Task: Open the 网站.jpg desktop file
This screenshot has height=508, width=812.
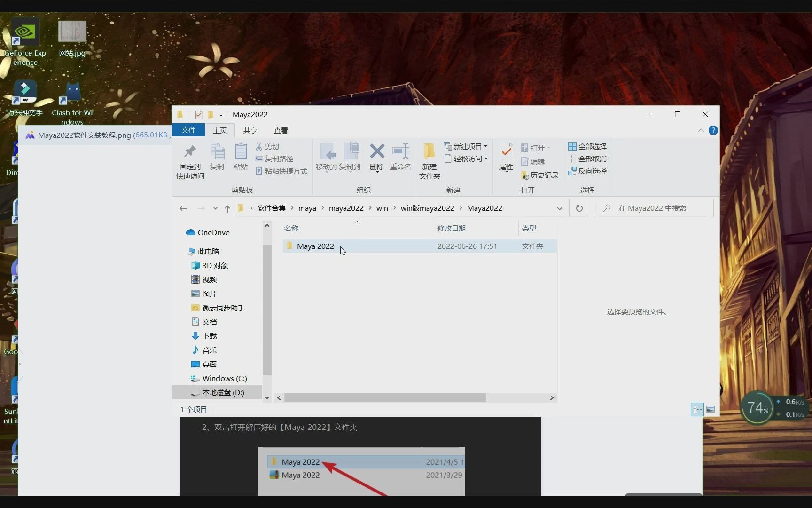Action: pyautogui.click(x=72, y=39)
